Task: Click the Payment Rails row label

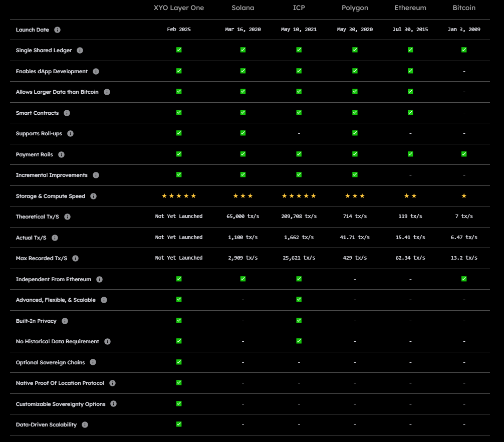Action: (x=35, y=155)
